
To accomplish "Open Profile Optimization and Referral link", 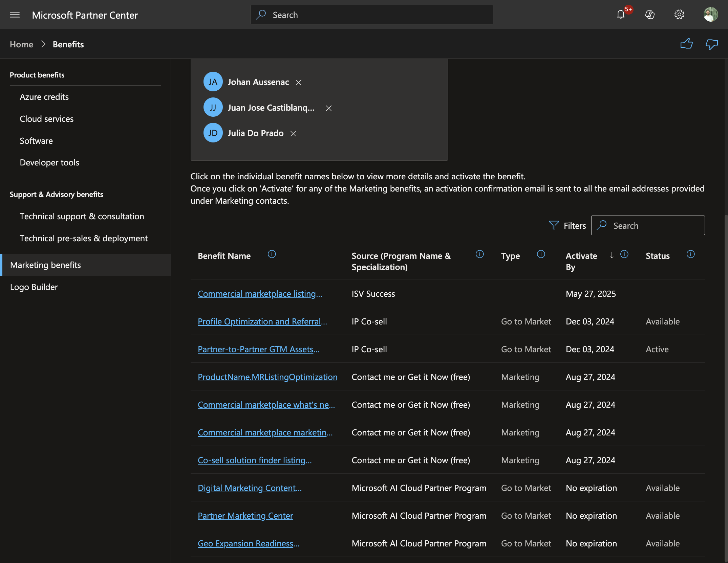I will coord(262,321).
